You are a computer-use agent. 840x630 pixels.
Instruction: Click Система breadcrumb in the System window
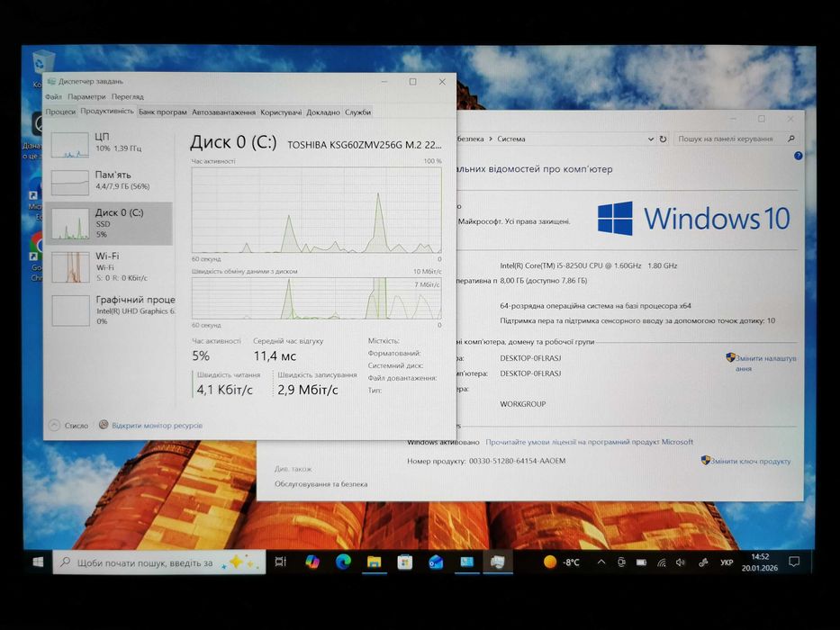pyautogui.click(x=511, y=139)
